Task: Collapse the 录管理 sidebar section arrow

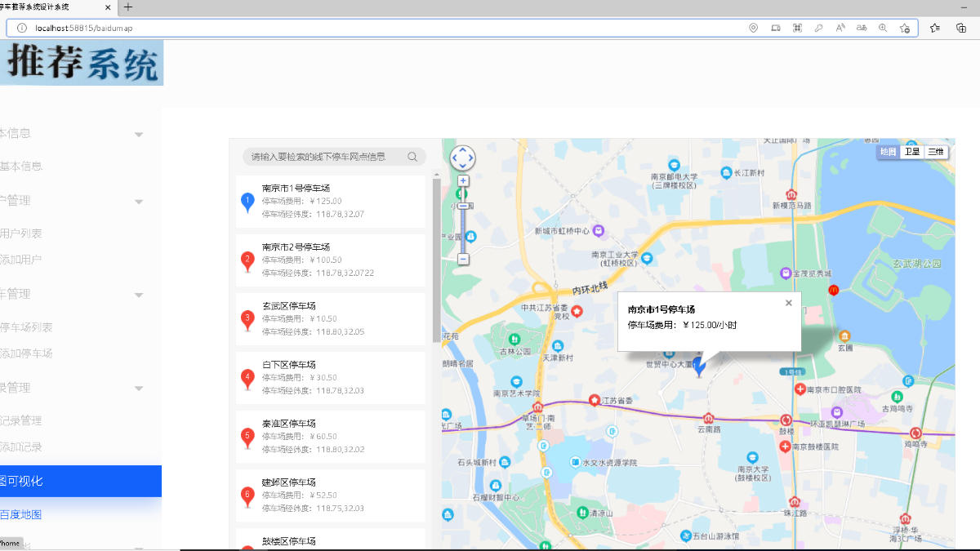Action: [139, 389]
